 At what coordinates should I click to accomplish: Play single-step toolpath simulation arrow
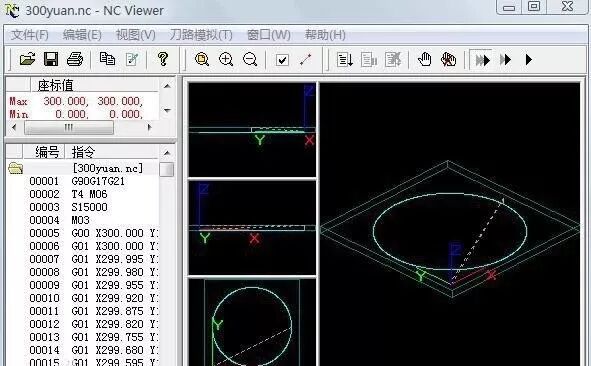528,60
